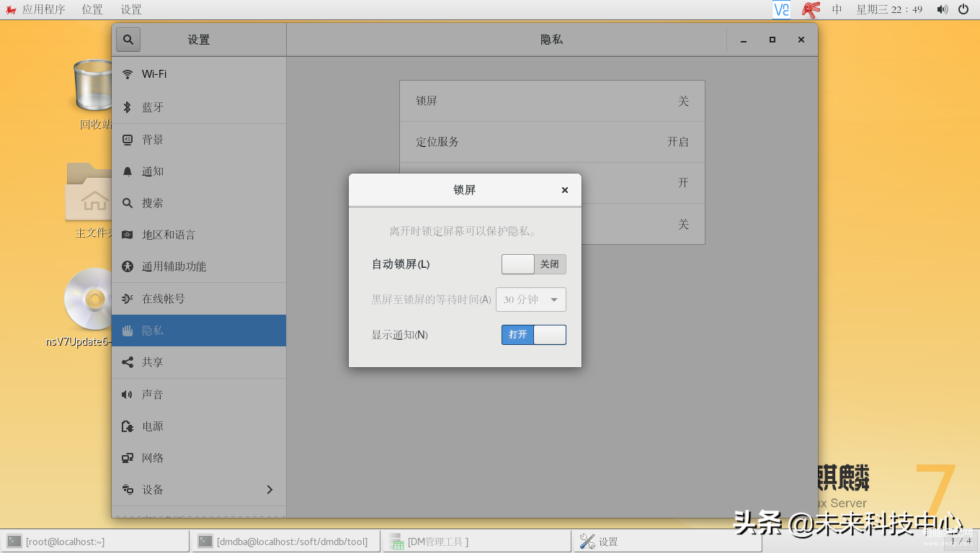The image size is (980, 553).
Task: Toggle the 自动锁屏 automatic lock switch
Action: (x=534, y=264)
